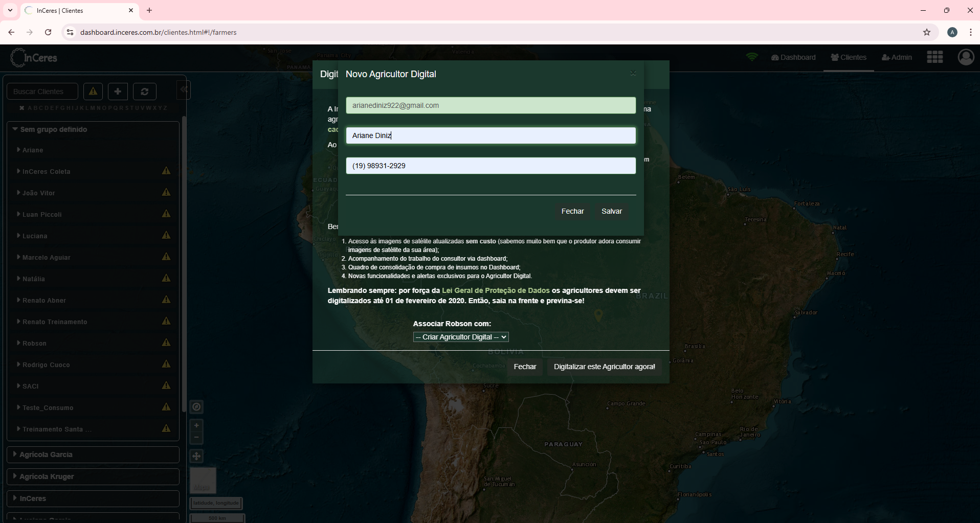This screenshot has width=980, height=523.
Task: Click Digitalizar este Agricultor agora! button
Action: (604, 367)
